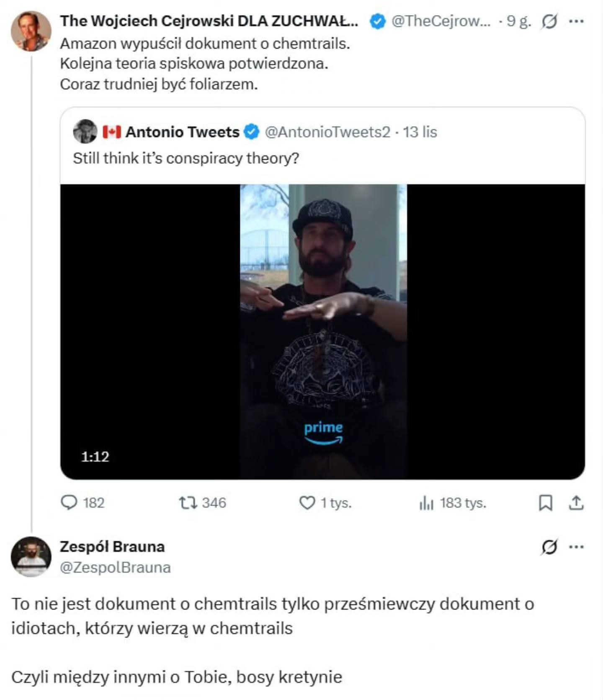The width and height of the screenshot is (603, 700).
Task: Click the Grok icon on Cejrowski's tweet
Action: [x=549, y=21]
